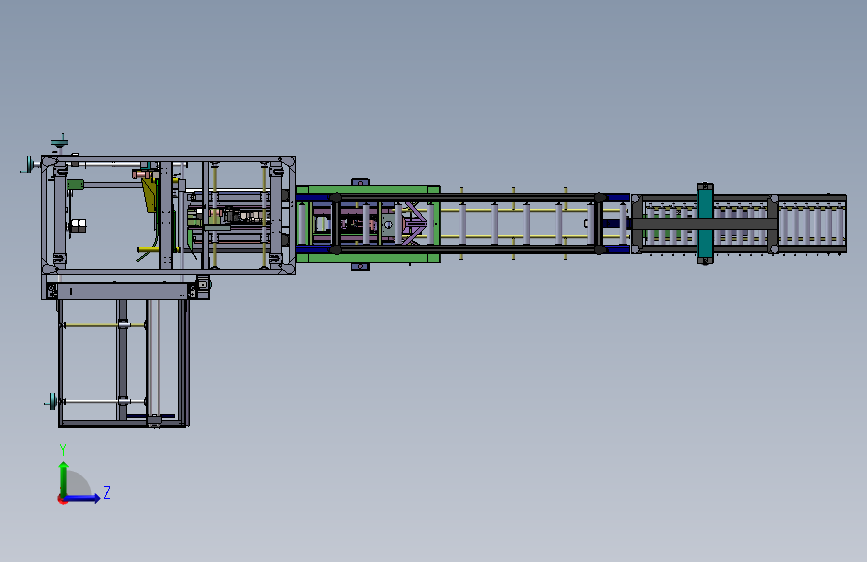Screen dimensions: 867x562
Task: Click the green Y axis arrow of triad
Action: 64,479
